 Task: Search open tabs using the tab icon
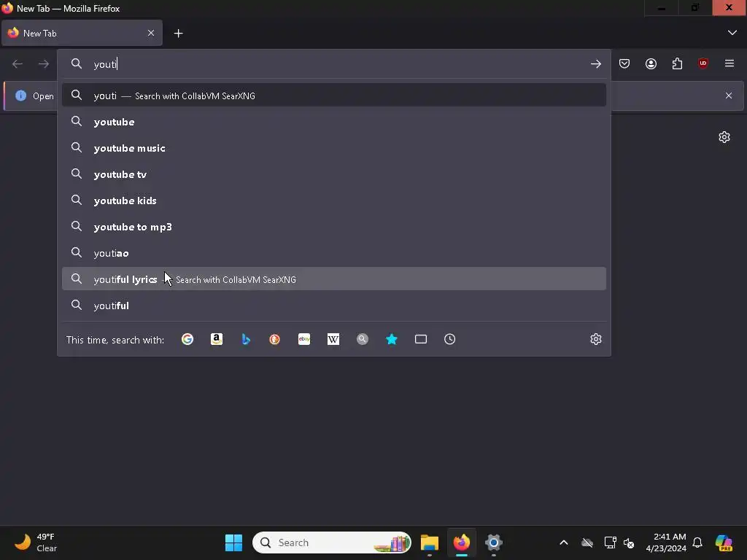[421, 339]
